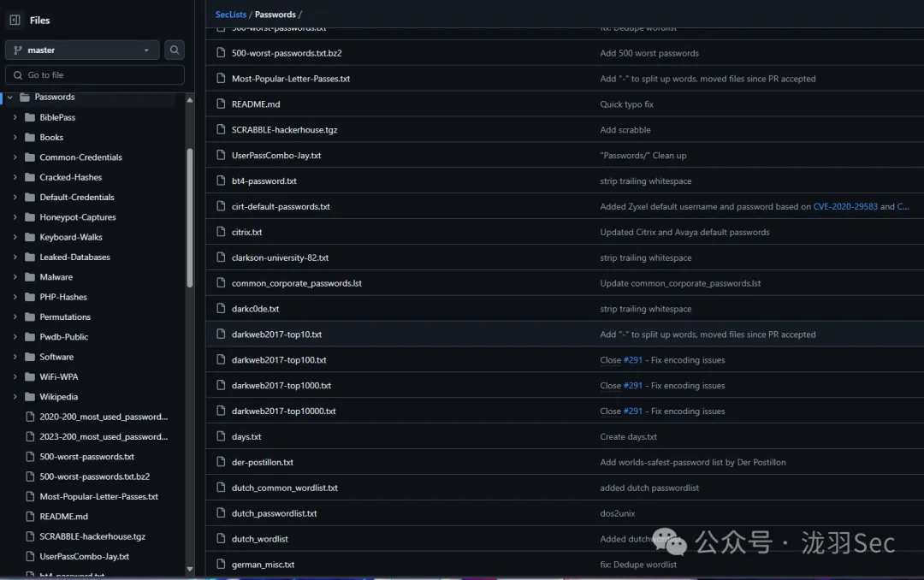Screen dimensions: 924x580
Task: Select README.md in the sidebar tree
Action: (x=63, y=517)
